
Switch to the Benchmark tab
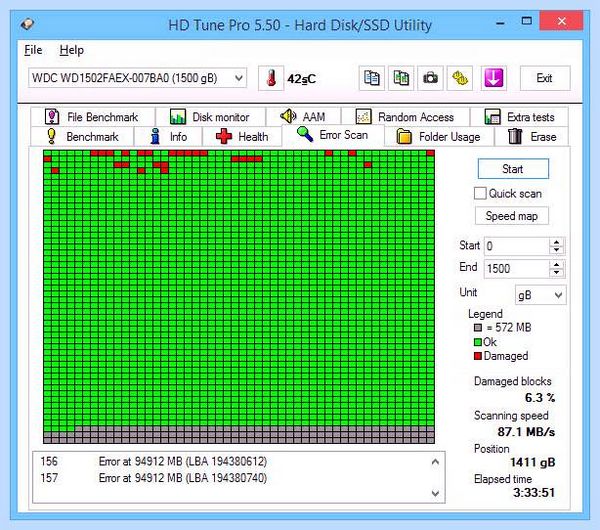click(82, 137)
